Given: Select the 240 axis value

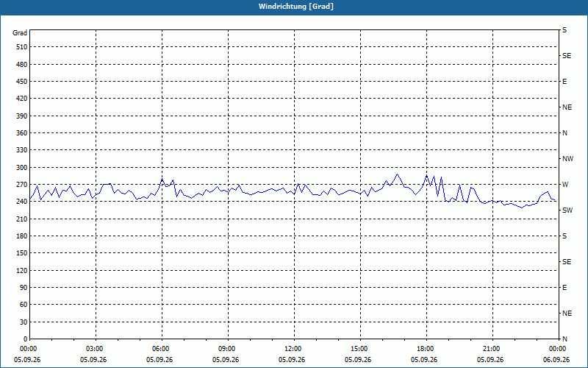Looking at the screenshot, I should click(x=22, y=202).
